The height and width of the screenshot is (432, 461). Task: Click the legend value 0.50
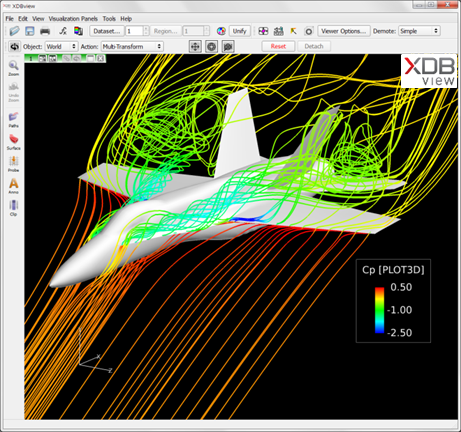click(x=401, y=287)
